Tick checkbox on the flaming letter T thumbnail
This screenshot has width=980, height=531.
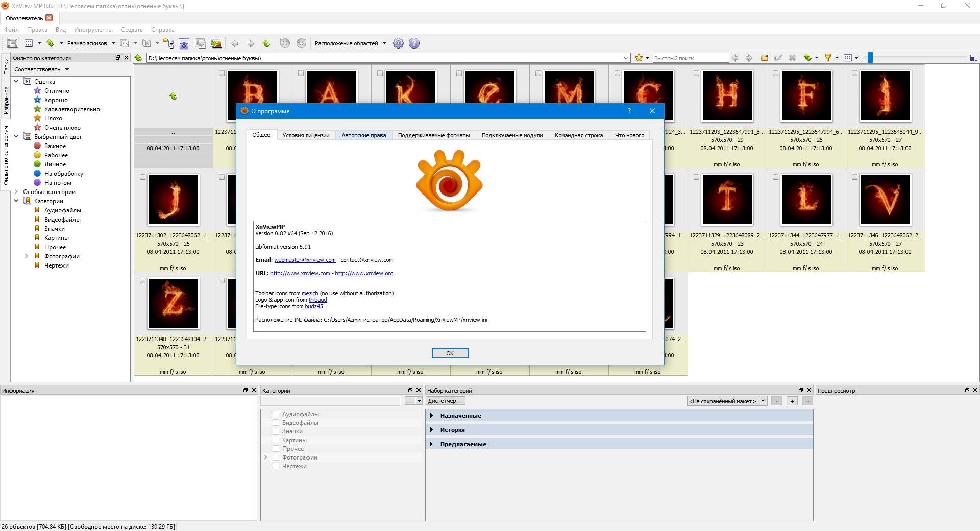pyautogui.click(x=696, y=177)
